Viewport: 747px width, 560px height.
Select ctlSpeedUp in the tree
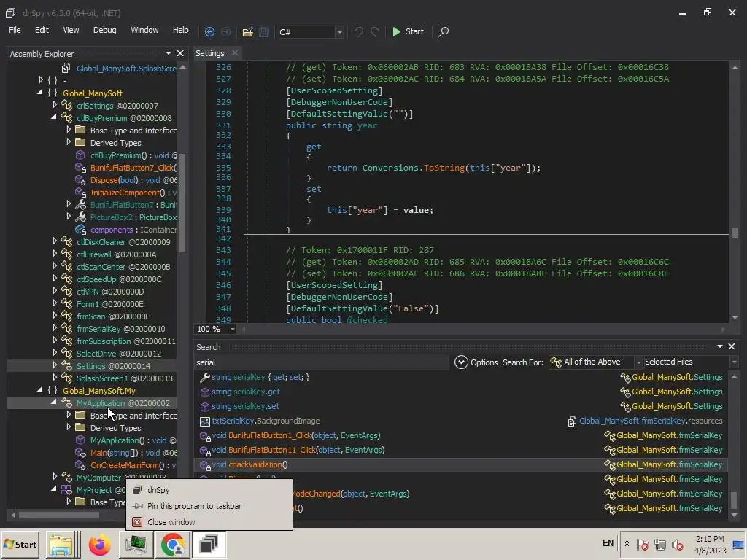click(119, 279)
